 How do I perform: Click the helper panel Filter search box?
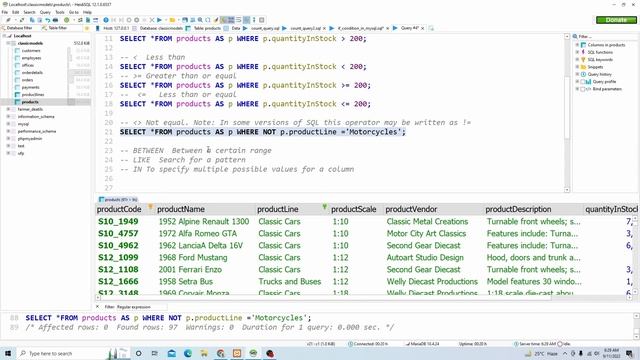[606, 36]
